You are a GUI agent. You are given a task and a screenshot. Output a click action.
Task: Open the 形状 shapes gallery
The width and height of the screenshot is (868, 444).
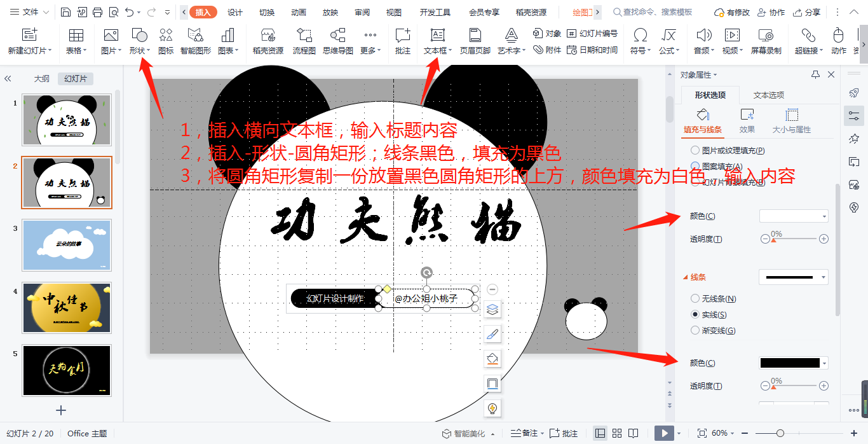(x=139, y=42)
